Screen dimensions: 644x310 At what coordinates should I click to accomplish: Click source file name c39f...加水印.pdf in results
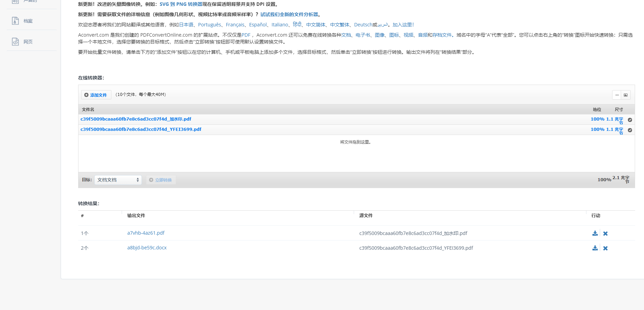click(x=413, y=233)
